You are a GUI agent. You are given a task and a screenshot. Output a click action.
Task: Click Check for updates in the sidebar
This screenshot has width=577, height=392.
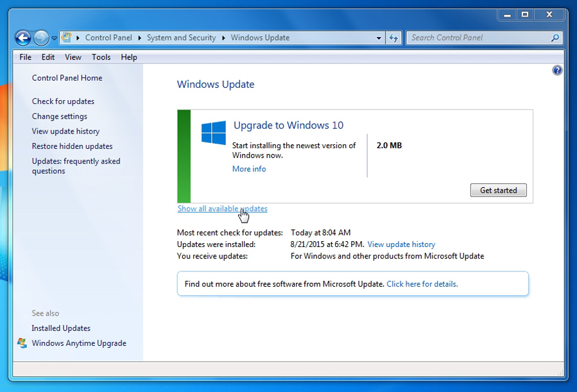tap(63, 101)
